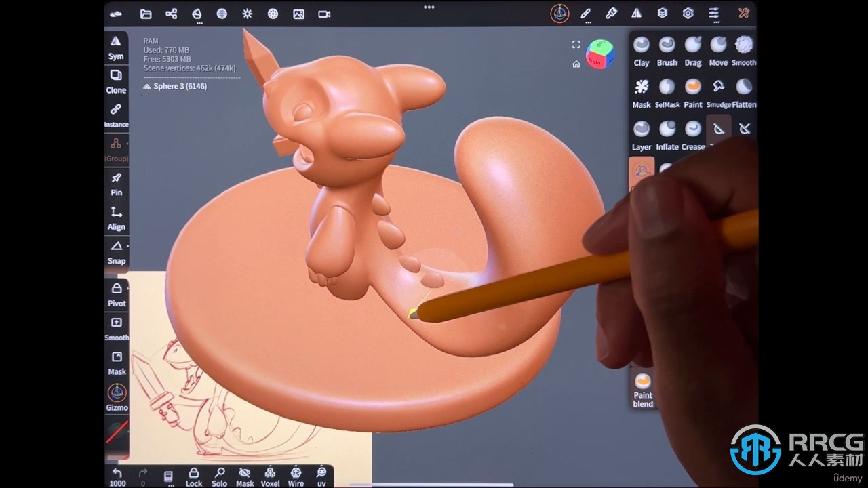Toggle the Lock option in bottom bar
The width and height of the screenshot is (868, 488).
tap(194, 476)
